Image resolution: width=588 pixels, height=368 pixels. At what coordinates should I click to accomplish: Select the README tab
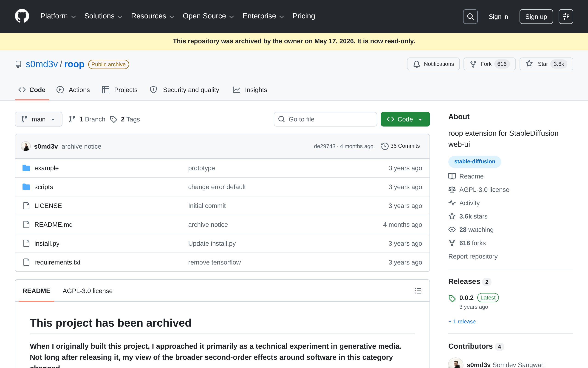(37, 291)
